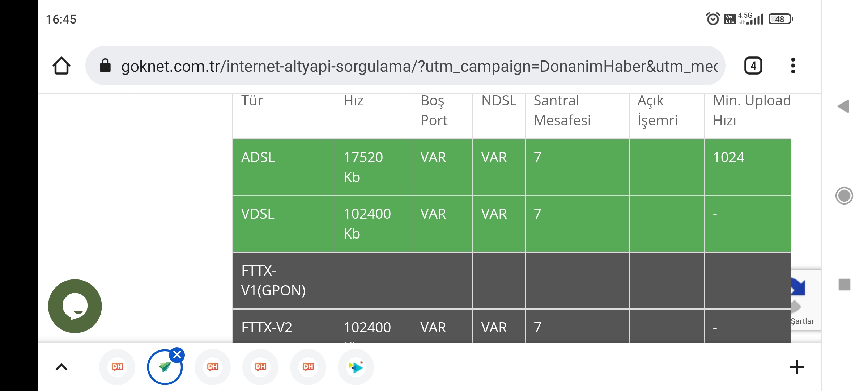Tap the browser home icon
This screenshot has height=391, width=868.
coord(61,66)
